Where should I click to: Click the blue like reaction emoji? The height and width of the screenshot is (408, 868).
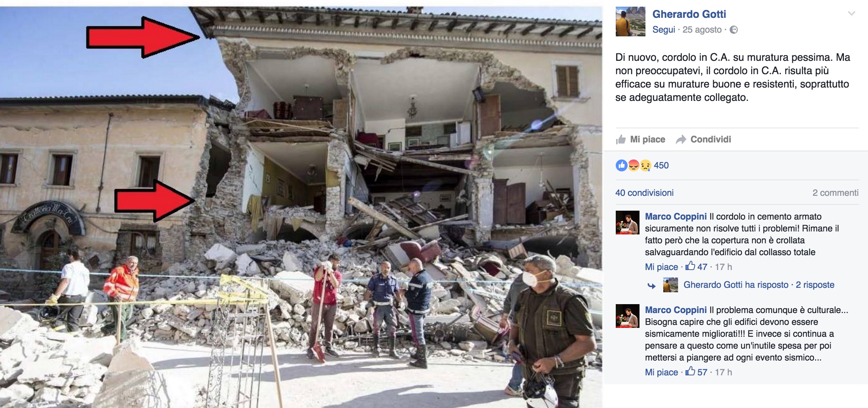(621, 165)
